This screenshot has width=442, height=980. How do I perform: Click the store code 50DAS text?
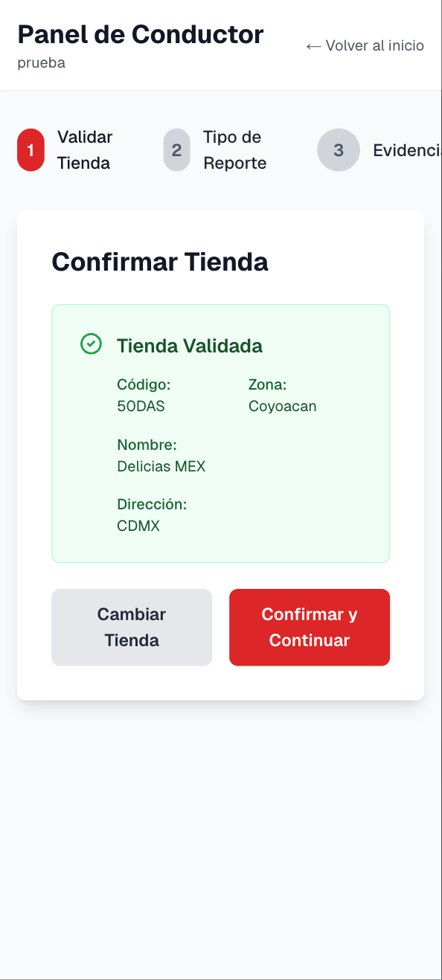[141, 406]
